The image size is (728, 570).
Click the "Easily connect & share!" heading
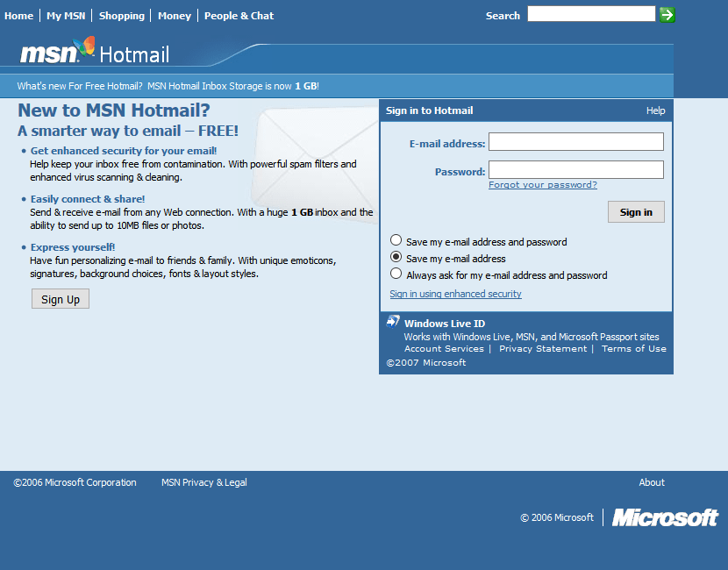(88, 199)
